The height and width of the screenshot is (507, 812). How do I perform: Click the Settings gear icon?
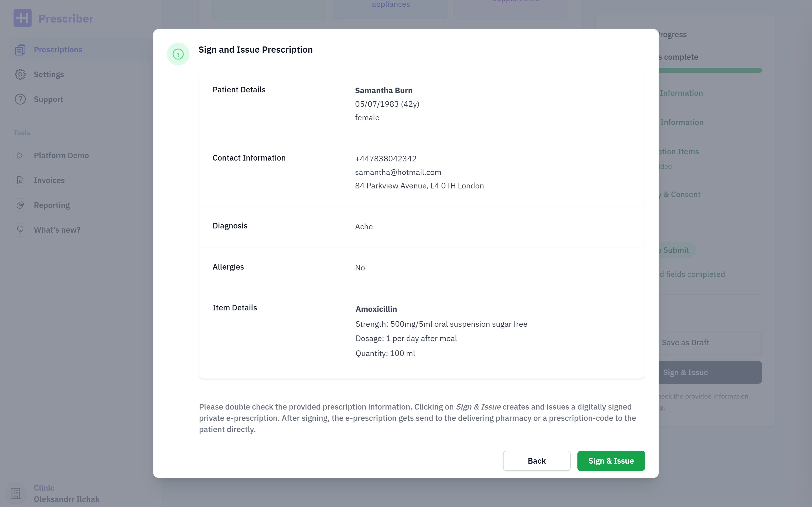click(20, 74)
